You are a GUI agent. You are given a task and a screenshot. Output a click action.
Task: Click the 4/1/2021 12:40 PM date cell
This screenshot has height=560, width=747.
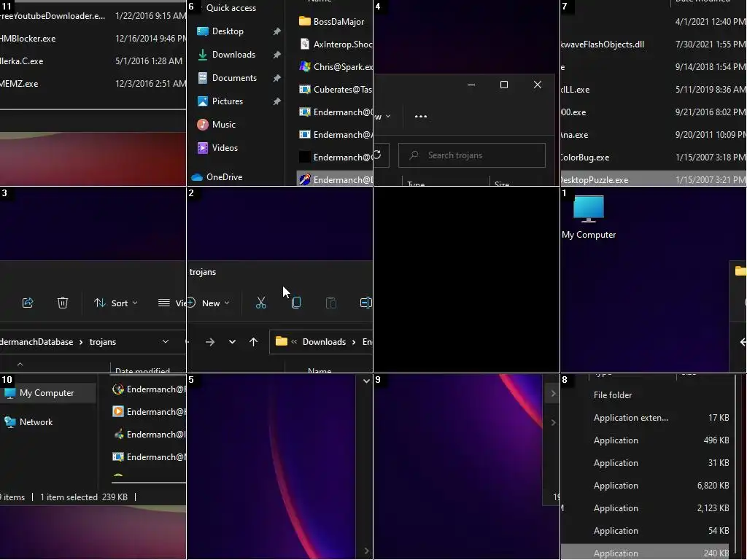tap(711, 22)
